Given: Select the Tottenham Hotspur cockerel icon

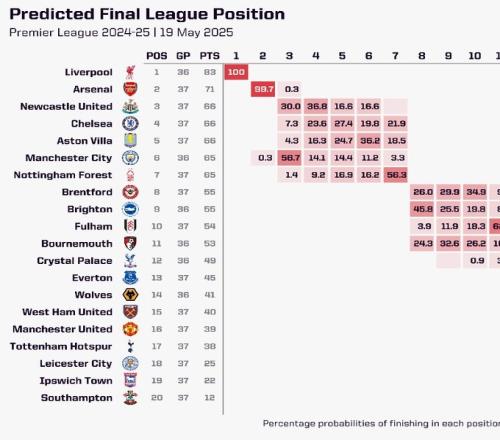Looking at the screenshot, I should point(130,346).
